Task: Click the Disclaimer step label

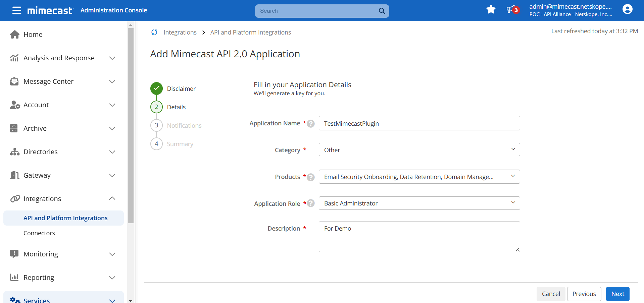Action: point(181,88)
